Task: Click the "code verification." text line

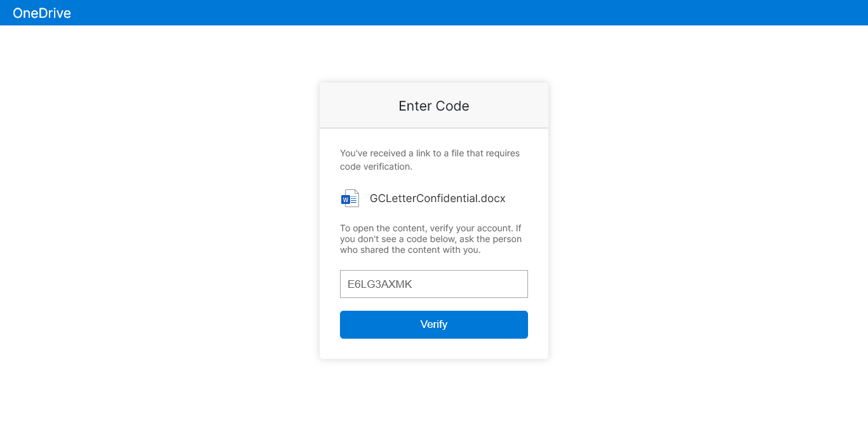Action: (x=376, y=166)
